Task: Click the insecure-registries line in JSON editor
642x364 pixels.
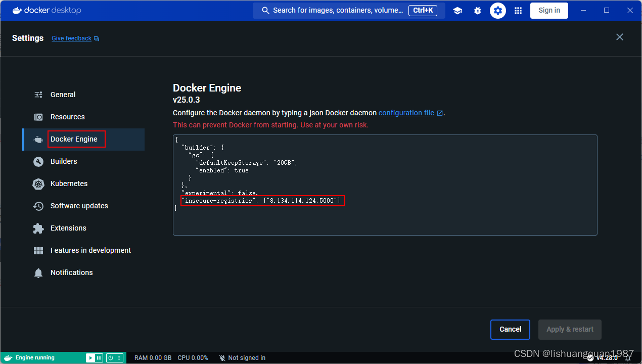Action: (x=260, y=201)
